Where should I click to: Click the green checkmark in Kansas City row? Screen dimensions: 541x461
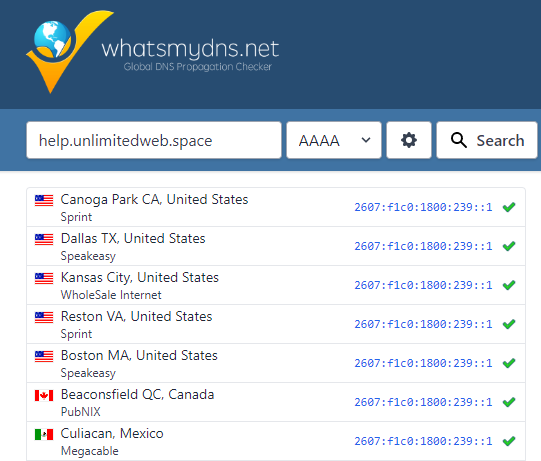click(509, 285)
